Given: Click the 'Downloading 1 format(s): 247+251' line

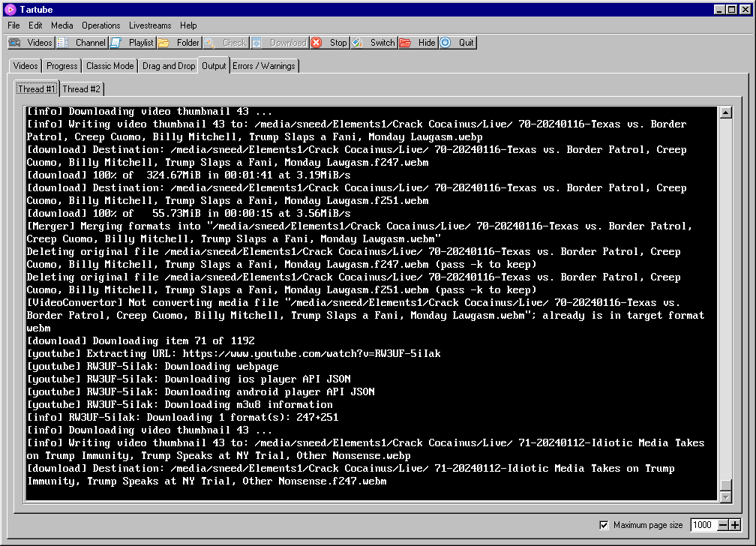Looking at the screenshot, I should click(x=183, y=417).
